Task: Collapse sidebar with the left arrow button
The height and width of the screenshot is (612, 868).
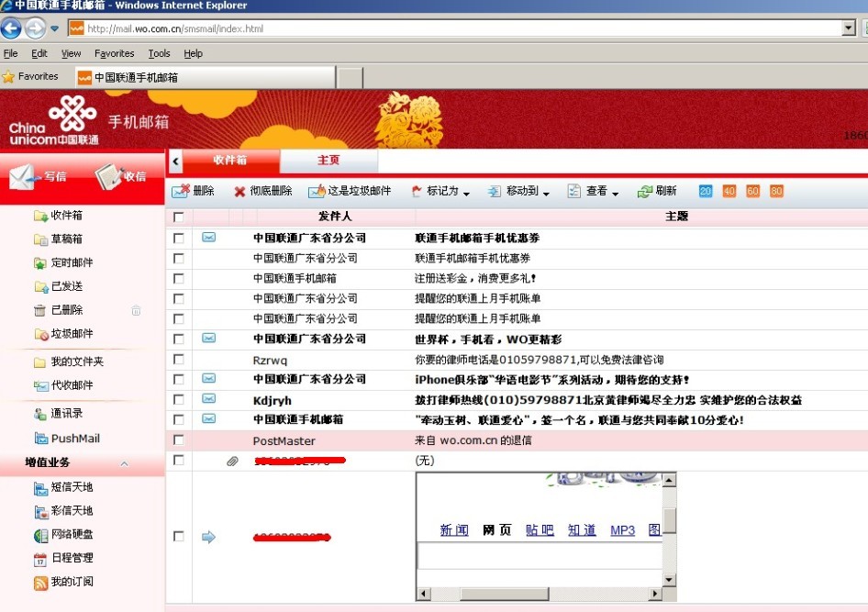Action: [175, 161]
